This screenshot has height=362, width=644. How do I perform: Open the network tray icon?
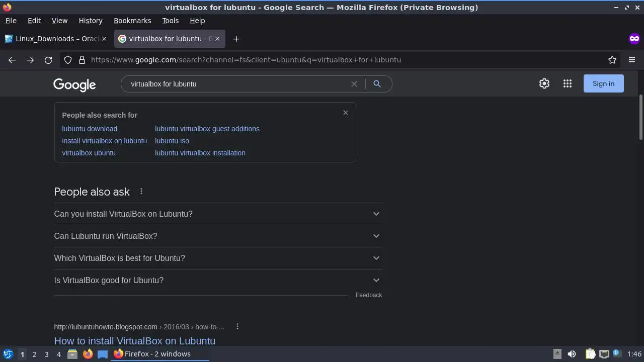click(604, 354)
